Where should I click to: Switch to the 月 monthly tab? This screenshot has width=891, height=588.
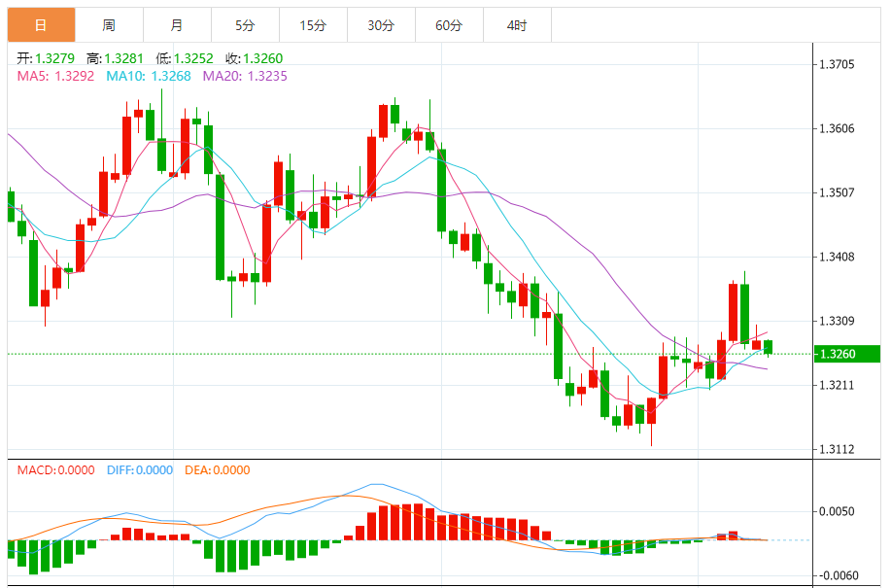pos(177,25)
